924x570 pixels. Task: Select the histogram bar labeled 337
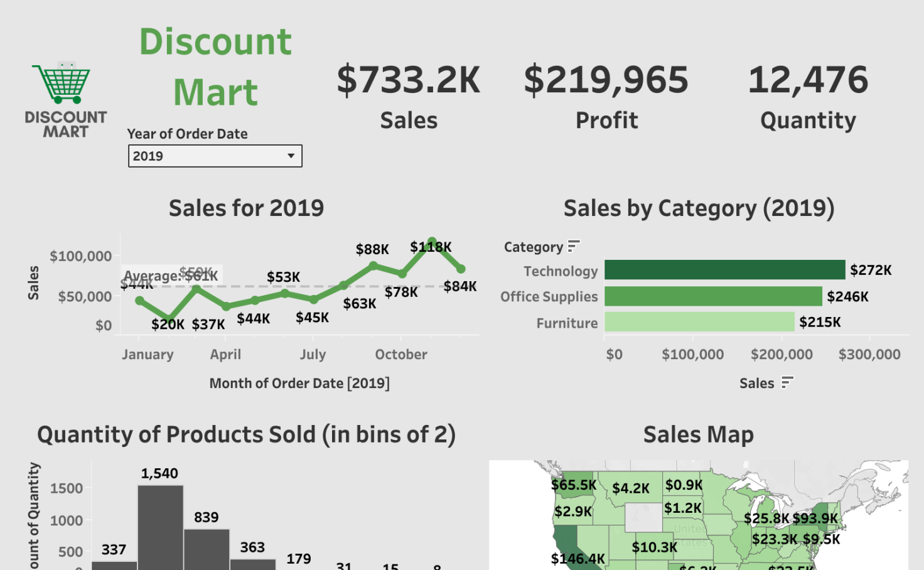pyautogui.click(x=114, y=566)
